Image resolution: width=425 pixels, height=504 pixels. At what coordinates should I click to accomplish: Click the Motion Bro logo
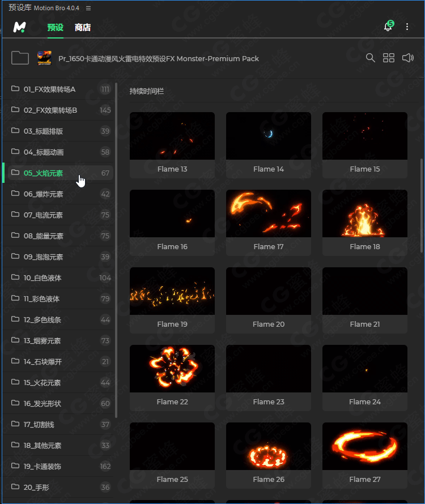tap(19, 27)
